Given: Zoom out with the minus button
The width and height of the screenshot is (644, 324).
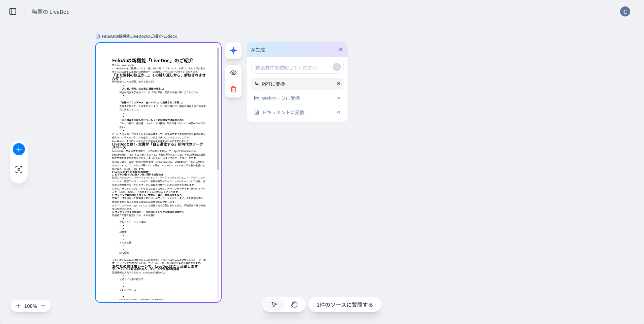Looking at the screenshot, I should tap(43, 306).
